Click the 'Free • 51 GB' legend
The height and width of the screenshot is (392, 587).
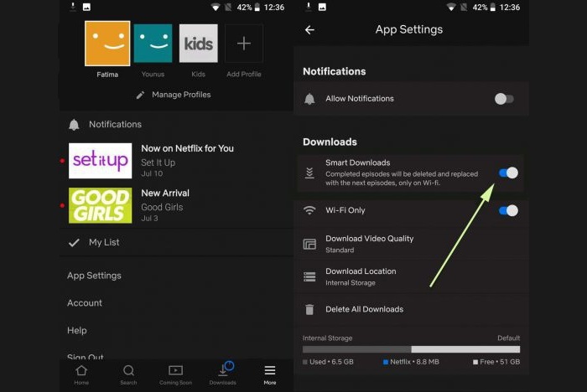pos(496,362)
